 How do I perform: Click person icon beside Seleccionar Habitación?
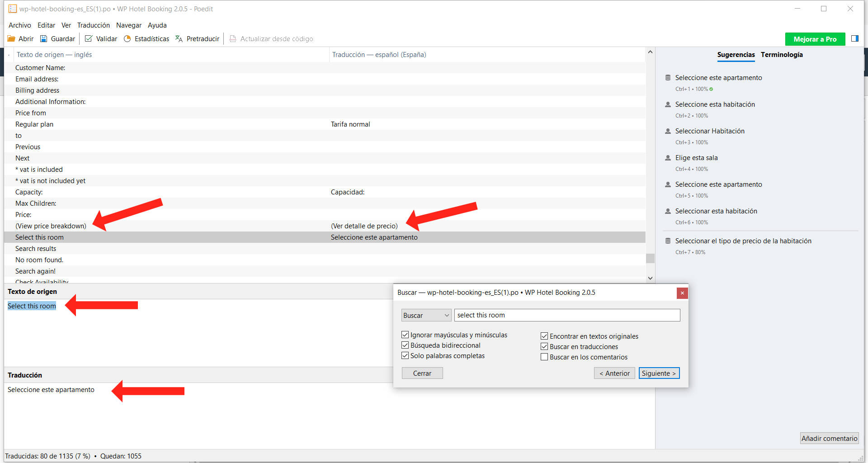(668, 131)
